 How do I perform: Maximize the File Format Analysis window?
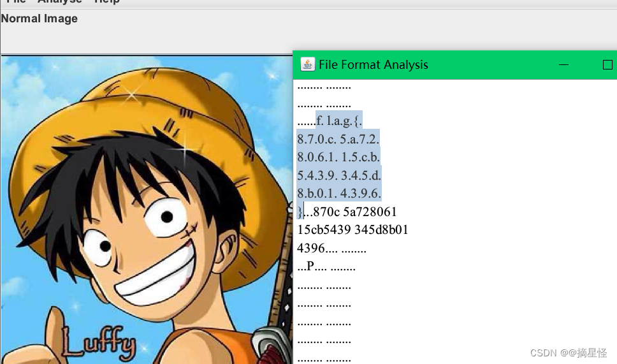[x=607, y=64]
